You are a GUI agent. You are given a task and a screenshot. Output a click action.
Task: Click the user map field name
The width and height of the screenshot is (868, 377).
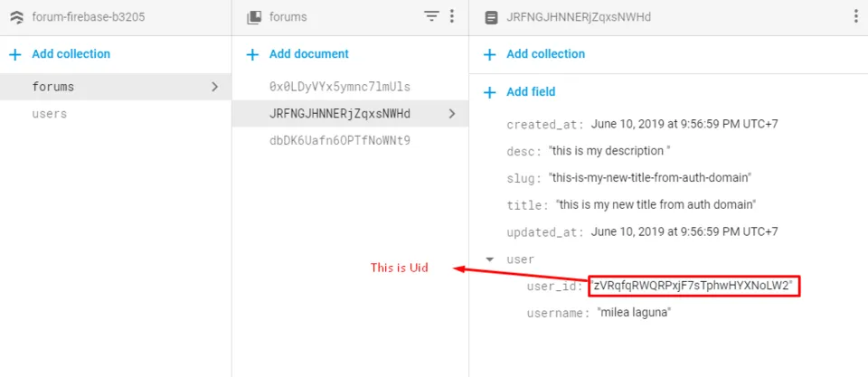click(x=521, y=259)
